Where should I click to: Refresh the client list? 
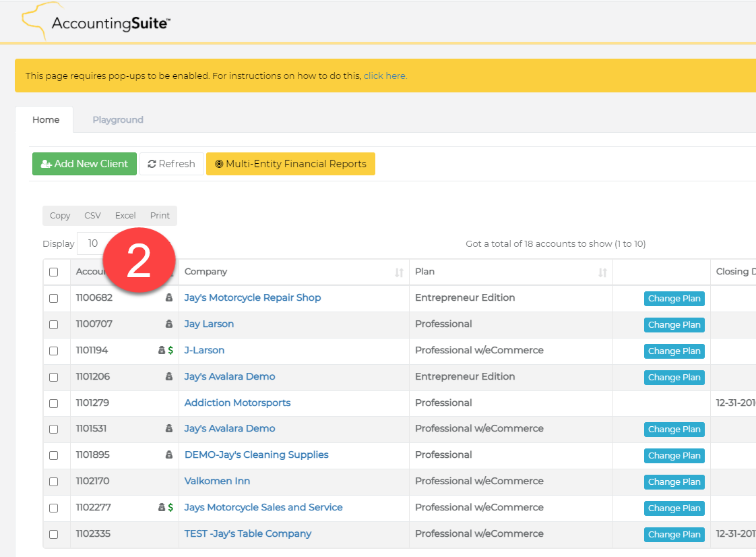(171, 164)
